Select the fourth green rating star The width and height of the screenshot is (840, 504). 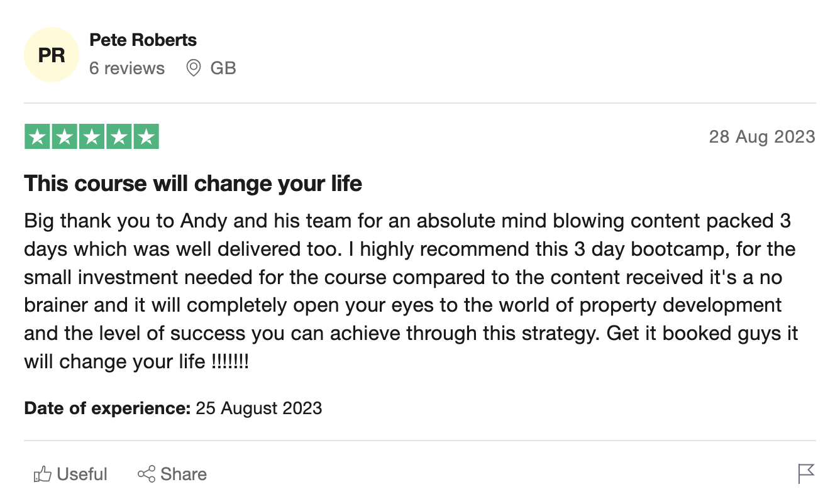[119, 137]
